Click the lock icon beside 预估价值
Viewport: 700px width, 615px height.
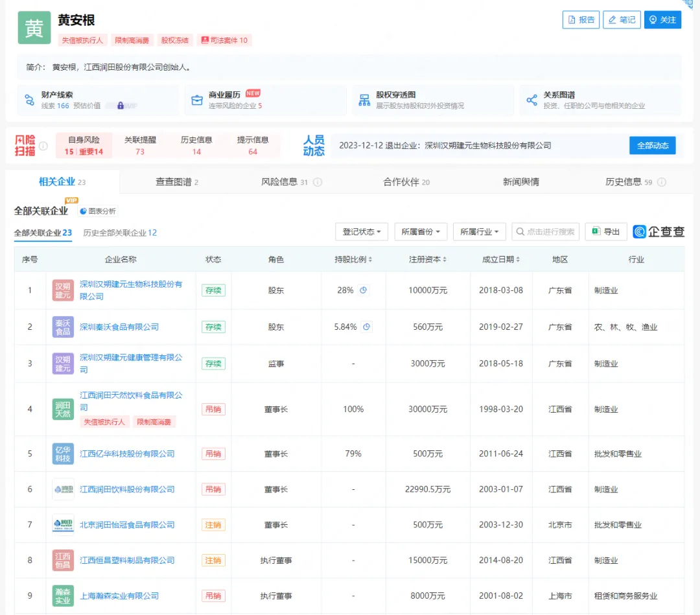[x=121, y=106]
